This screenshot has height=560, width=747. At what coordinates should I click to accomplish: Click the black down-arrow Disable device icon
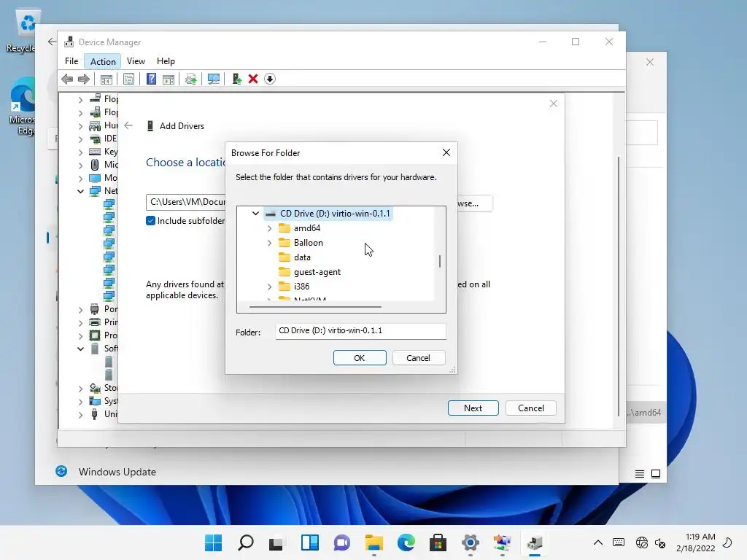(270, 79)
